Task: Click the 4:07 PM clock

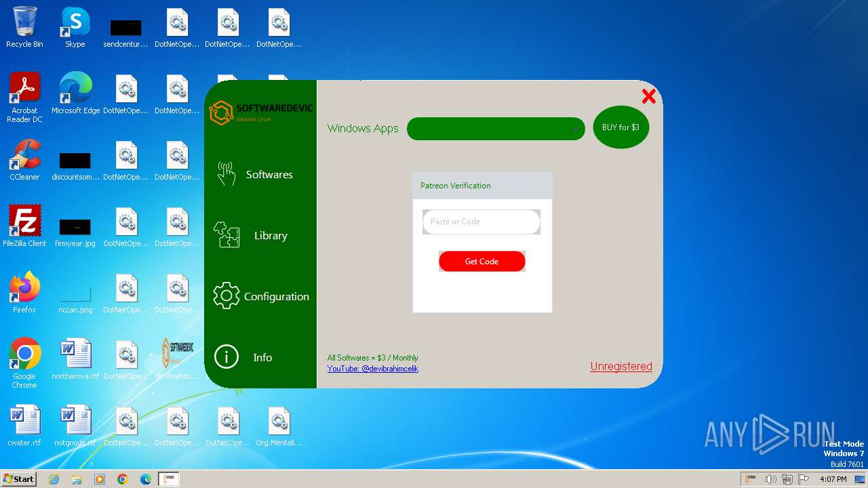Action: [x=833, y=479]
